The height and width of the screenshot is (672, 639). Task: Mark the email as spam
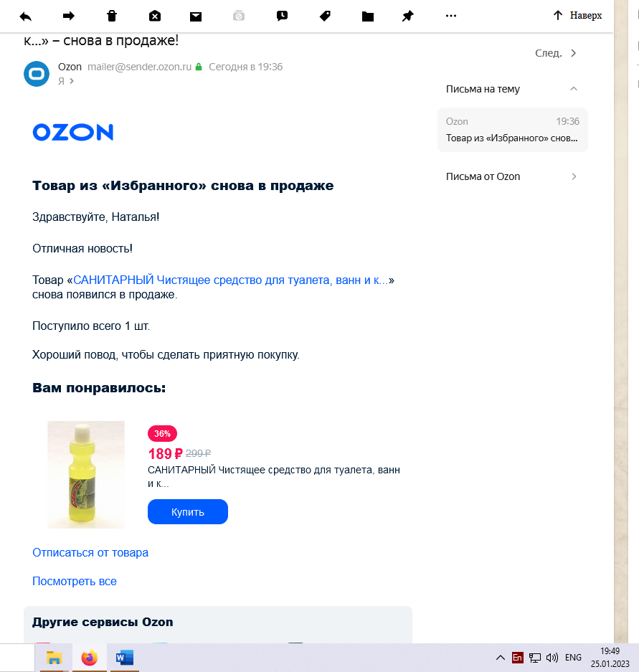[x=155, y=16]
